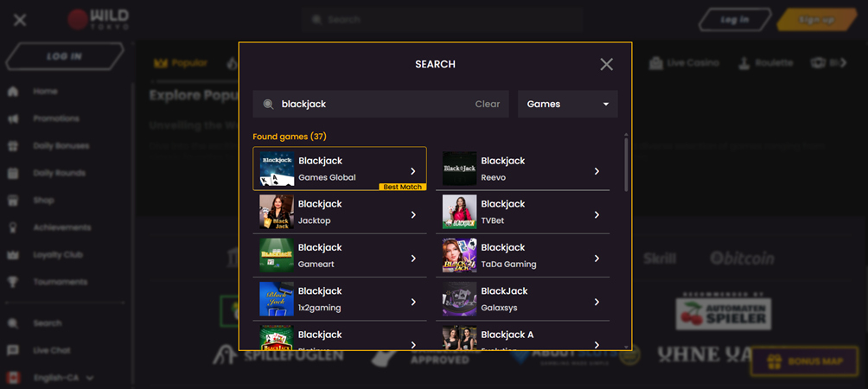
Task: Click the Sign up button
Action: click(817, 19)
